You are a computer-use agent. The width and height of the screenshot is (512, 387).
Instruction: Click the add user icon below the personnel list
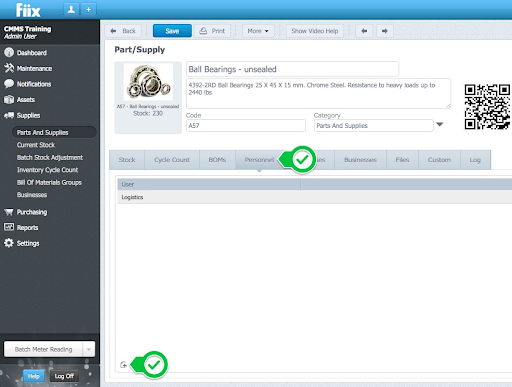(123, 365)
